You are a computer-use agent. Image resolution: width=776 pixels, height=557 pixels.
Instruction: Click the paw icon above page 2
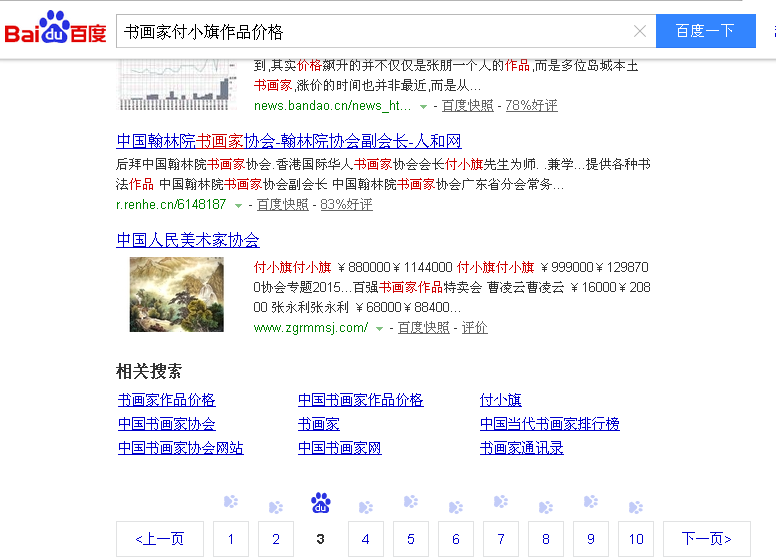coord(276,507)
